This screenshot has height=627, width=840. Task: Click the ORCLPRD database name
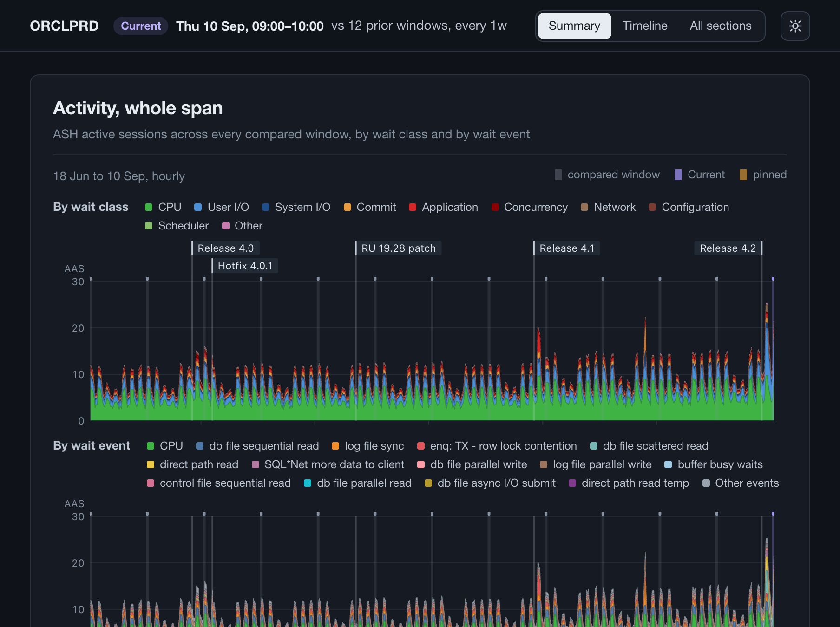pos(64,26)
